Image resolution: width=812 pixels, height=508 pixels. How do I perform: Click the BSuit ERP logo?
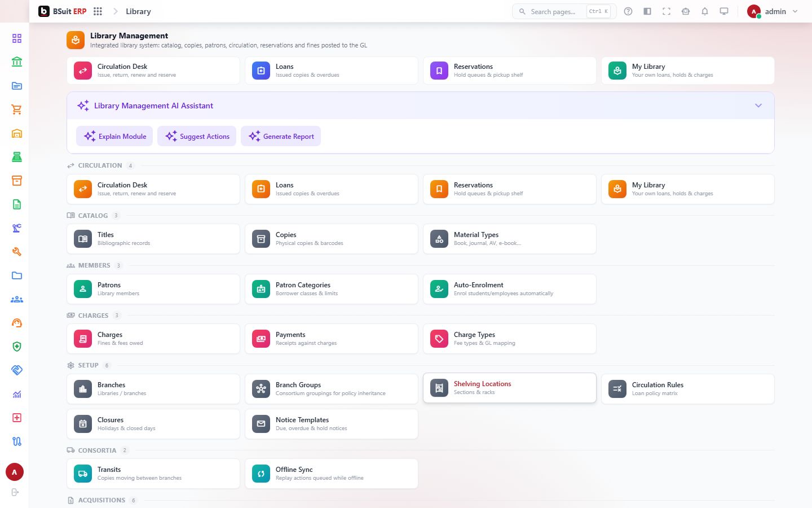point(63,11)
